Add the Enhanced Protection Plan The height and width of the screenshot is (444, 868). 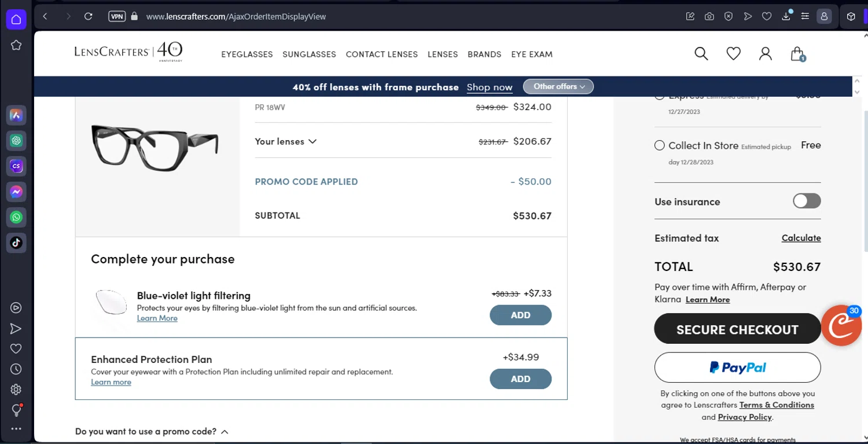point(521,379)
